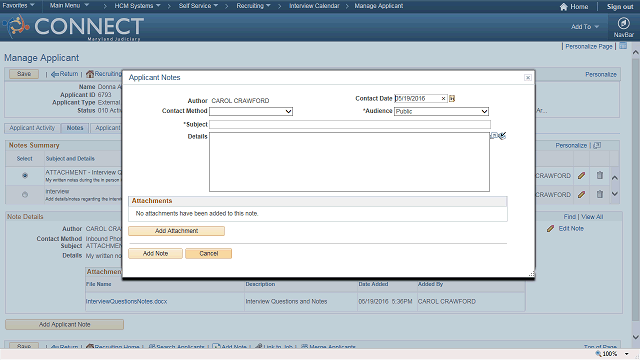This screenshot has height=360, width=640.
Task: Select the ATTACHMENT note radio button
Action: [x=25, y=176]
